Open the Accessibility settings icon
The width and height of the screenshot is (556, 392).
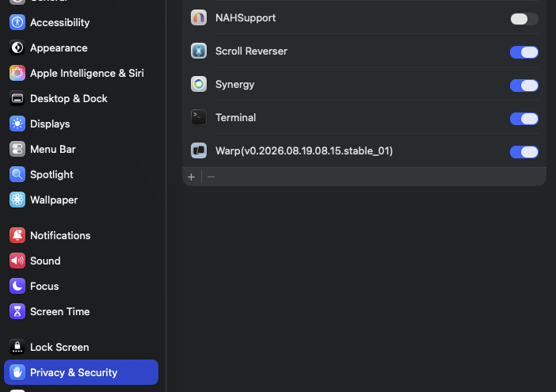17,22
